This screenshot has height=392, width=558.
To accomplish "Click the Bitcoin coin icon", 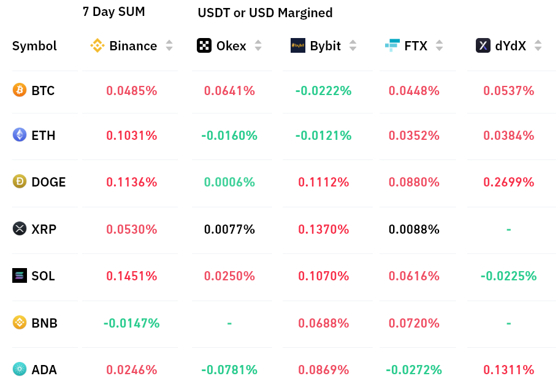I will pyautogui.click(x=20, y=90).
